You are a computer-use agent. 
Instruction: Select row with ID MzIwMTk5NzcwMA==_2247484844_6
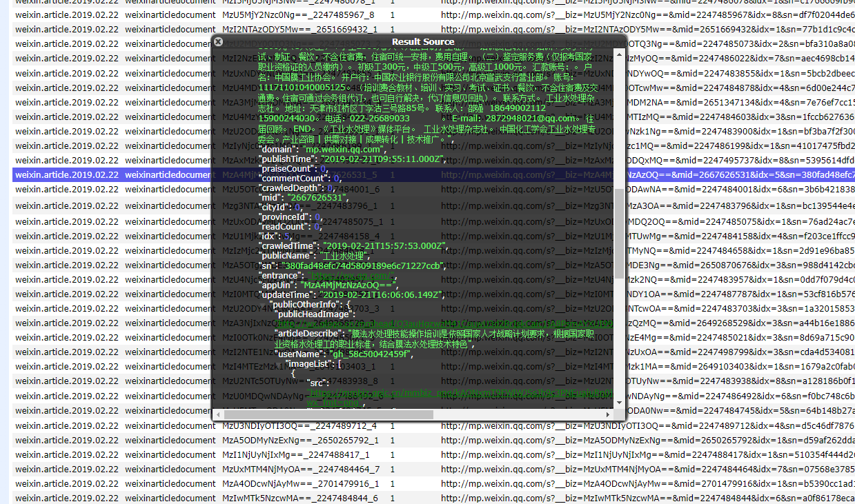(299, 498)
